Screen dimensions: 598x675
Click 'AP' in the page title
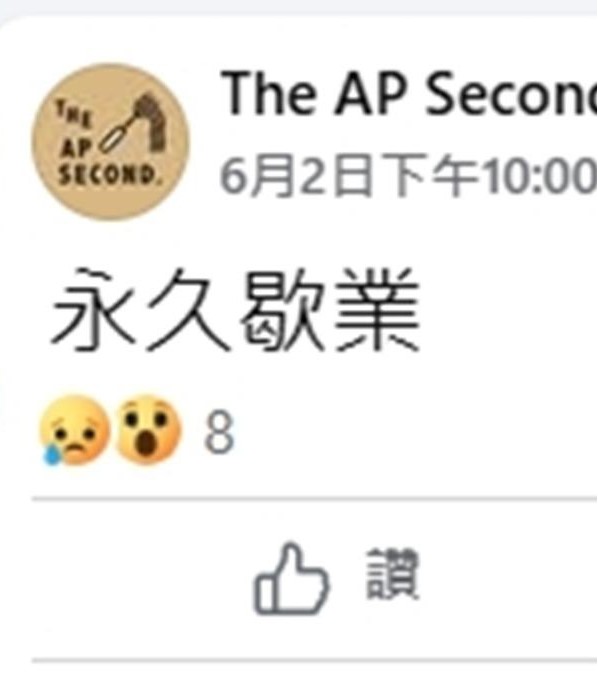[x=370, y=93]
